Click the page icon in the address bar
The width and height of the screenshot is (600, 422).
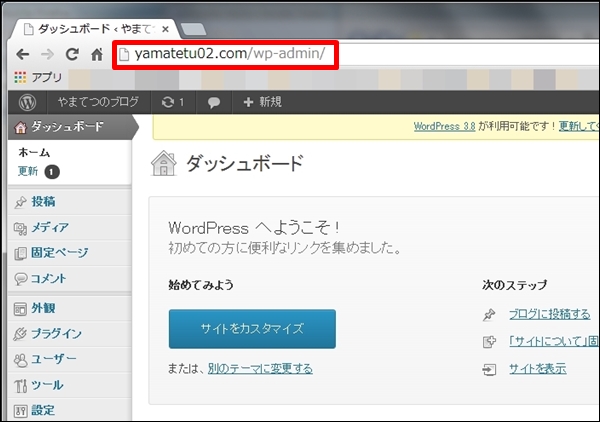coord(124,54)
